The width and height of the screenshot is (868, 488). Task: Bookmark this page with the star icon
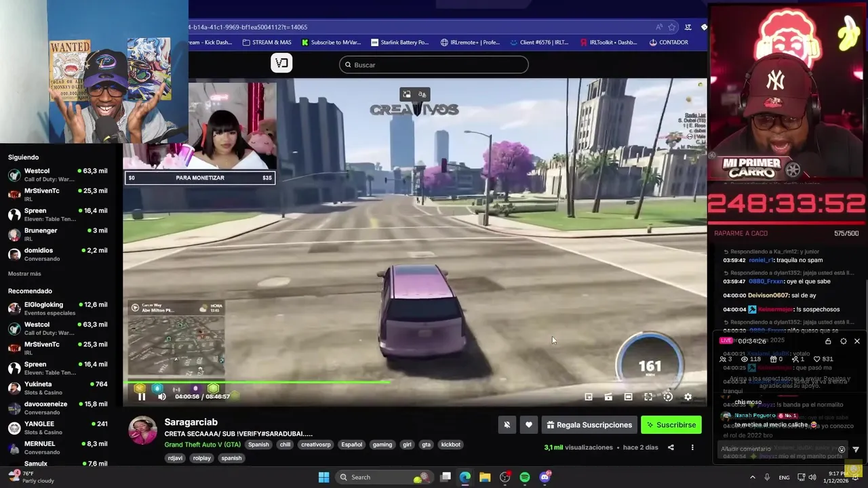point(672,27)
